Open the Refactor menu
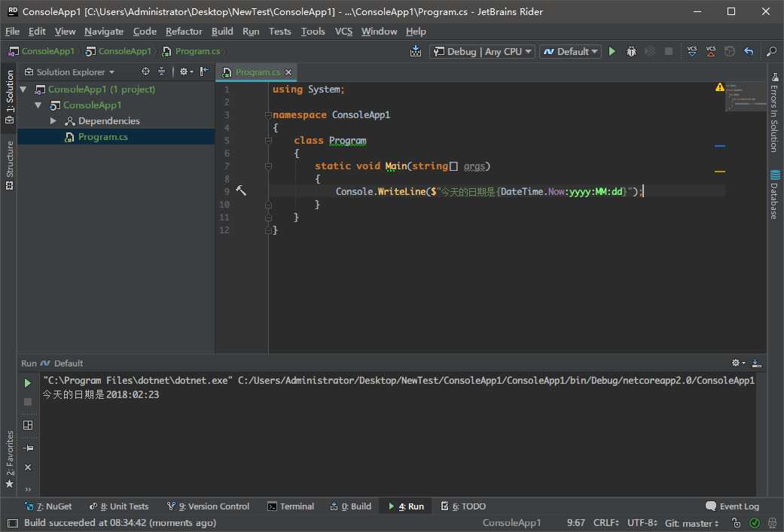 (184, 32)
